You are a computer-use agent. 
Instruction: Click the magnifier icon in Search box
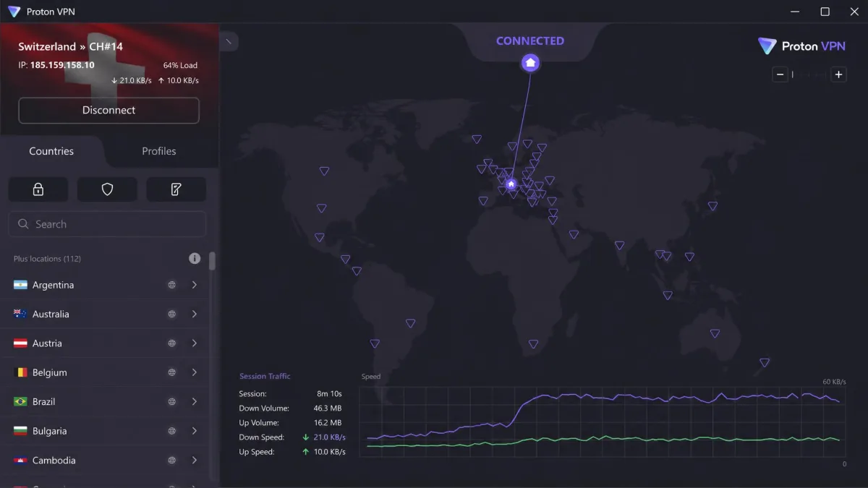tap(23, 224)
